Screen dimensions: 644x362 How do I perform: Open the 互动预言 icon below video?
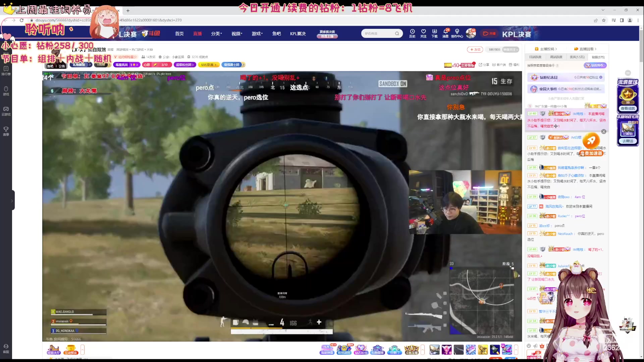tap(71, 350)
